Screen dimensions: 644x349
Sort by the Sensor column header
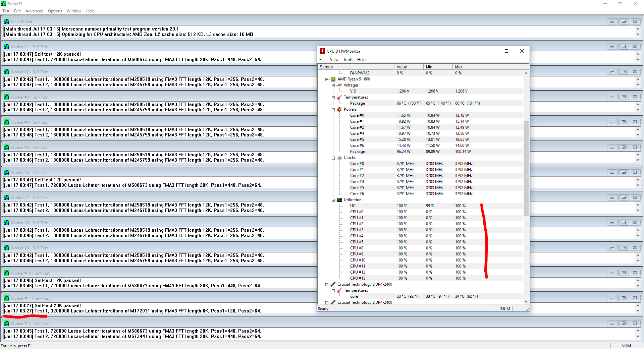pos(356,67)
